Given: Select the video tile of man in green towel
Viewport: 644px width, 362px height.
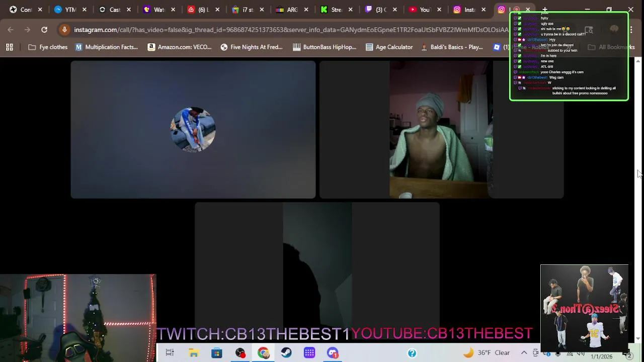Looking at the screenshot, I should 441,130.
